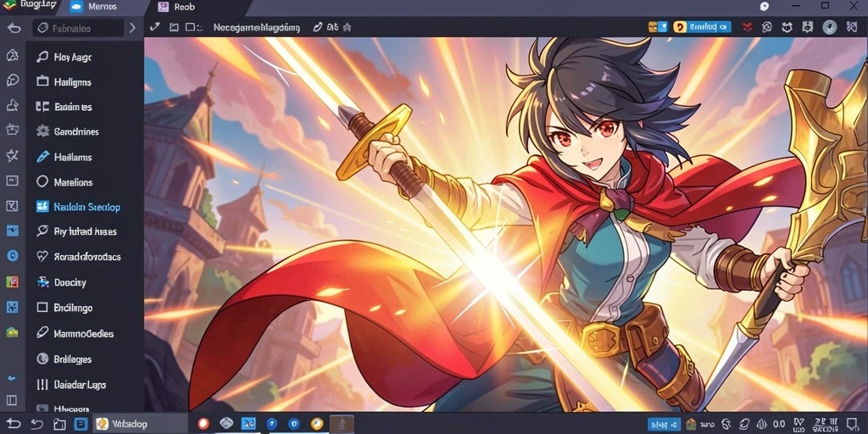Click the back arrow beside the search field
868x434 pixels.
click(x=14, y=28)
